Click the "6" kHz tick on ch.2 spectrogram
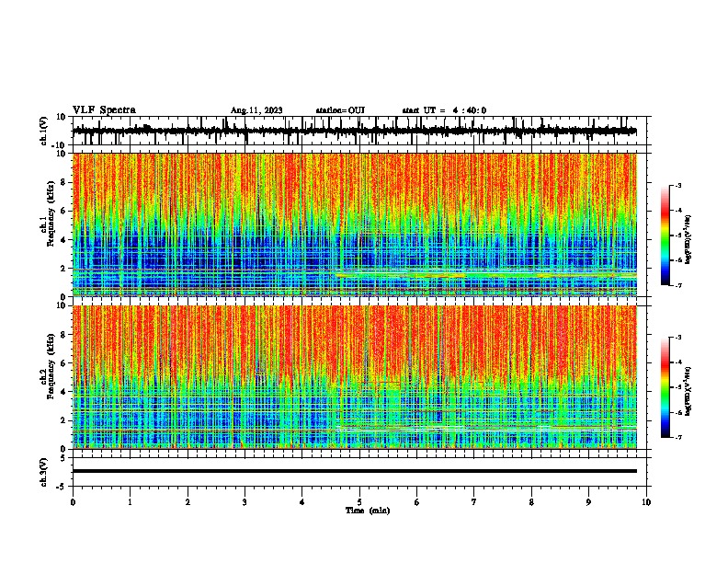 [x=64, y=363]
